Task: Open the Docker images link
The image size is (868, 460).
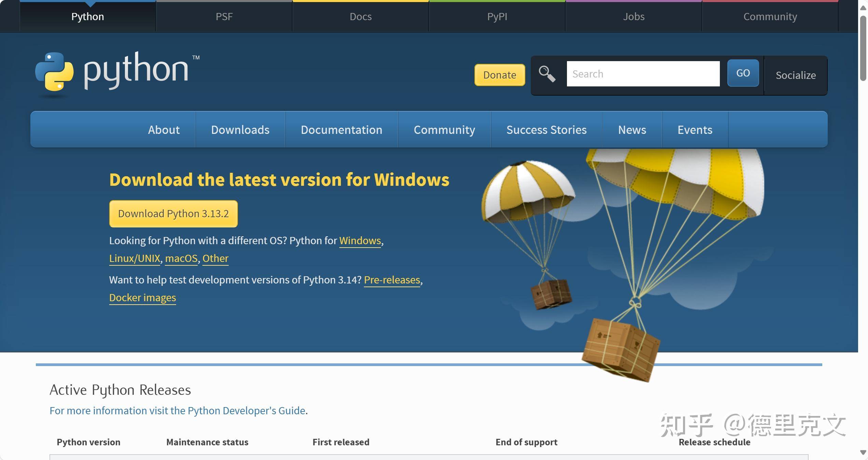Action: coord(143,298)
